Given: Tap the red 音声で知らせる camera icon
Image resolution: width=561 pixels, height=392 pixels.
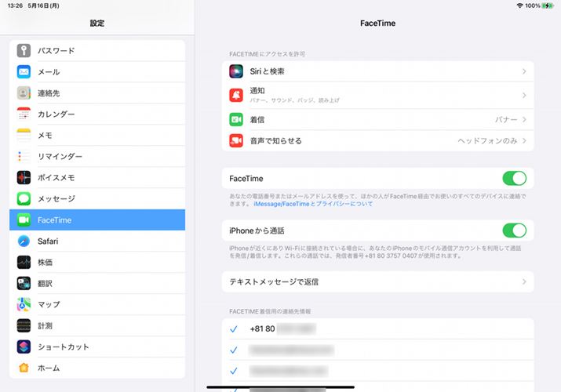Looking at the screenshot, I should coord(236,140).
